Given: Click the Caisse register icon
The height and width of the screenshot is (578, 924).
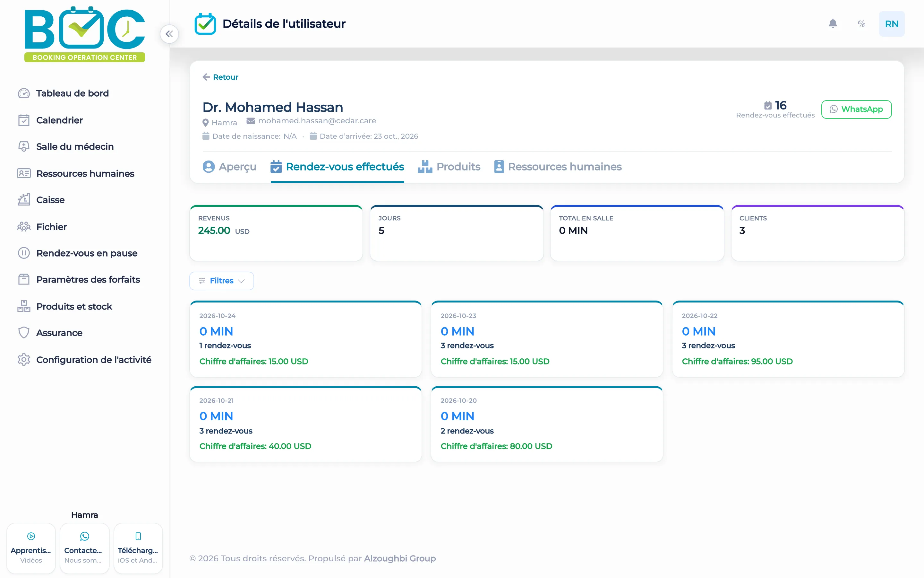Looking at the screenshot, I should pos(24,199).
